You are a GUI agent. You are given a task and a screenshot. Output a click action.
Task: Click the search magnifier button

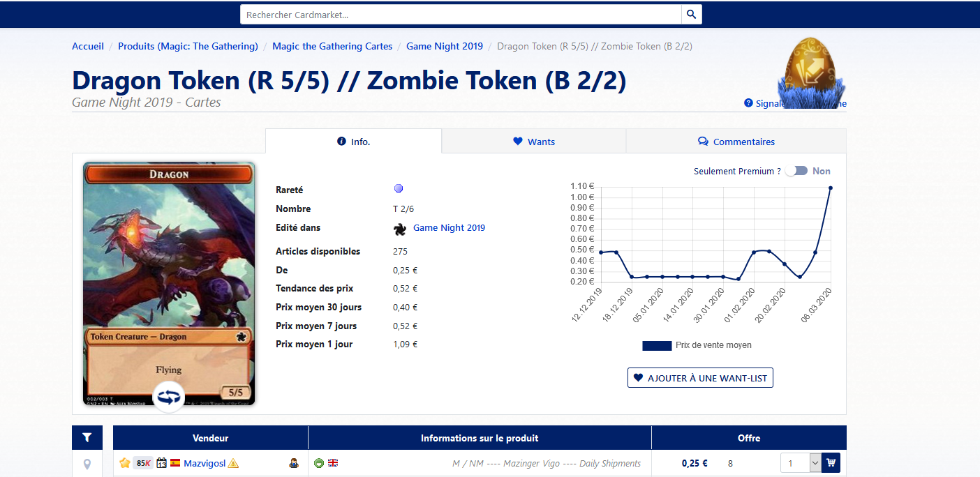click(691, 15)
